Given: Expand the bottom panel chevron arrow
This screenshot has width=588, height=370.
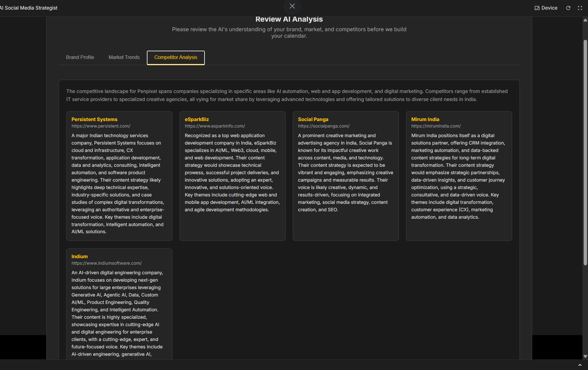Looking at the screenshot, I should [580, 365].
